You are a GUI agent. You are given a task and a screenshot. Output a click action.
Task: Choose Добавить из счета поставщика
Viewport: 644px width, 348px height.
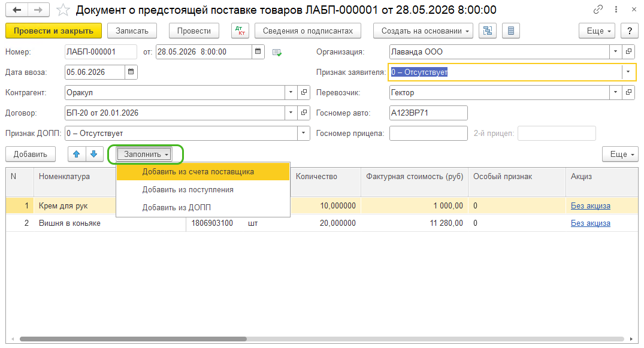coord(203,172)
